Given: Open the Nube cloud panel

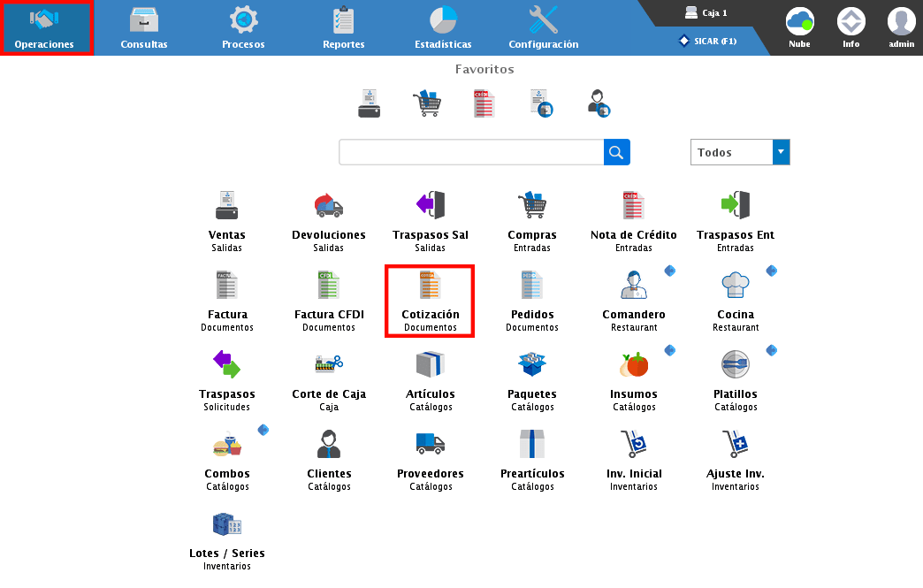Looking at the screenshot, I should (x=799, y=27).
